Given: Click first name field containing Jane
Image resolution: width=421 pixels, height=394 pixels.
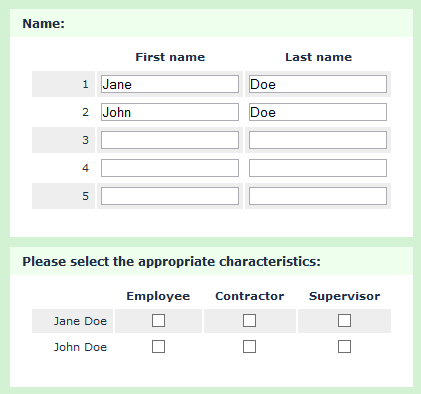Looking at the screenshot, I should 170,84.
